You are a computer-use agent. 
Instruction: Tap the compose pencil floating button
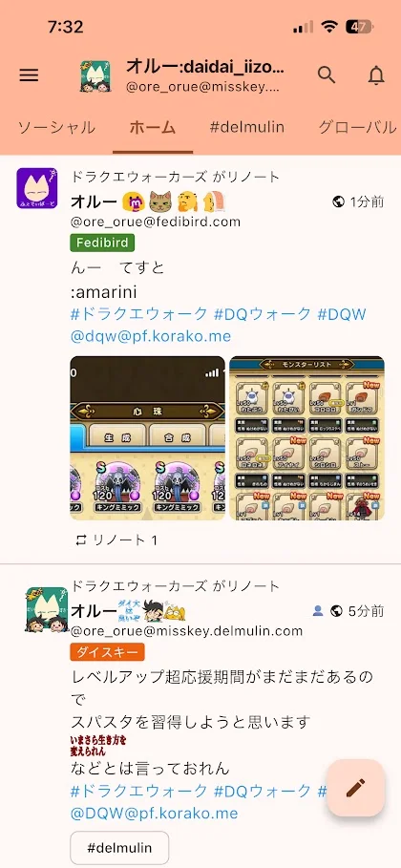coord(355,787)
